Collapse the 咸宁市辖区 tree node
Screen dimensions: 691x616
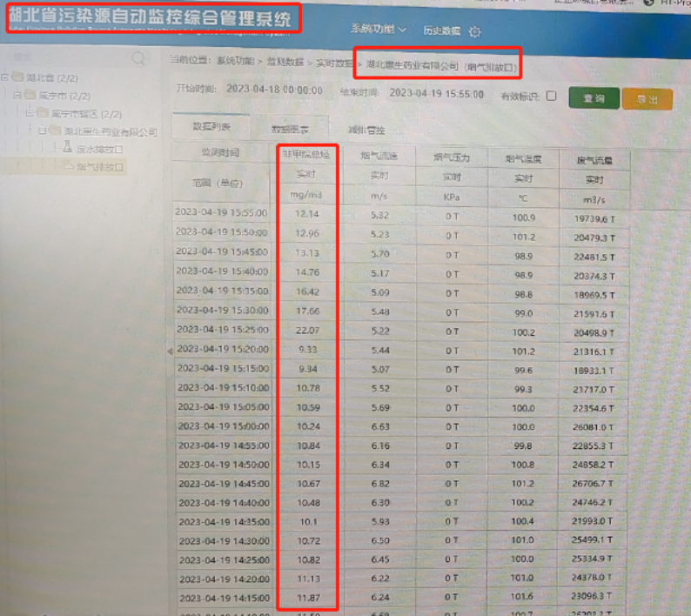pyautogui.click(x=28, y=113)
